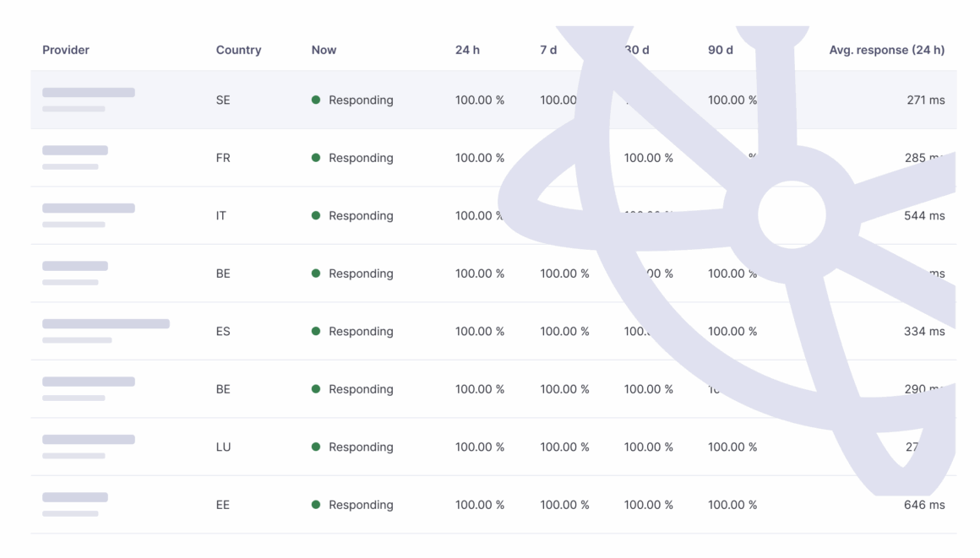This screenshot has height=558, width=980.
Task: Select the Responding status text in the ES row
Action: click(361, 331)
